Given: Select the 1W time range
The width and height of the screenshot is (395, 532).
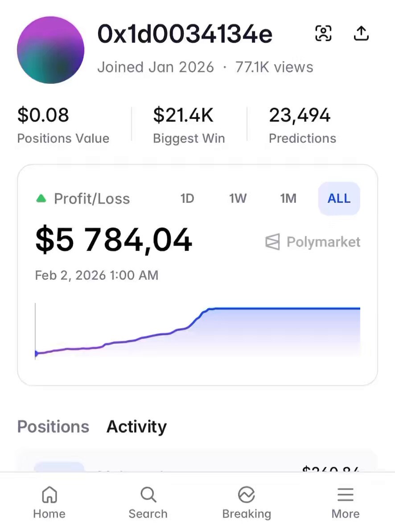Looking at the screenshot, I should (x=238, y=199).
